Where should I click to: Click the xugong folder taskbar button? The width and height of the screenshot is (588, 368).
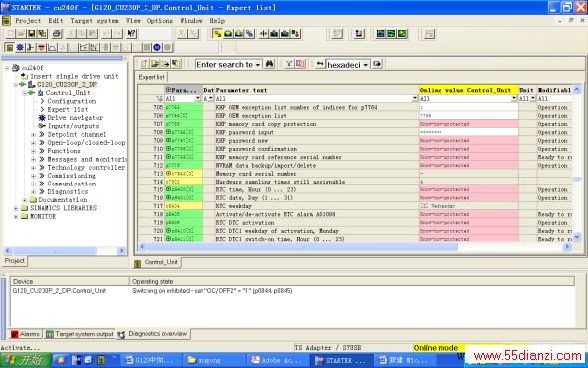point(213,360)
